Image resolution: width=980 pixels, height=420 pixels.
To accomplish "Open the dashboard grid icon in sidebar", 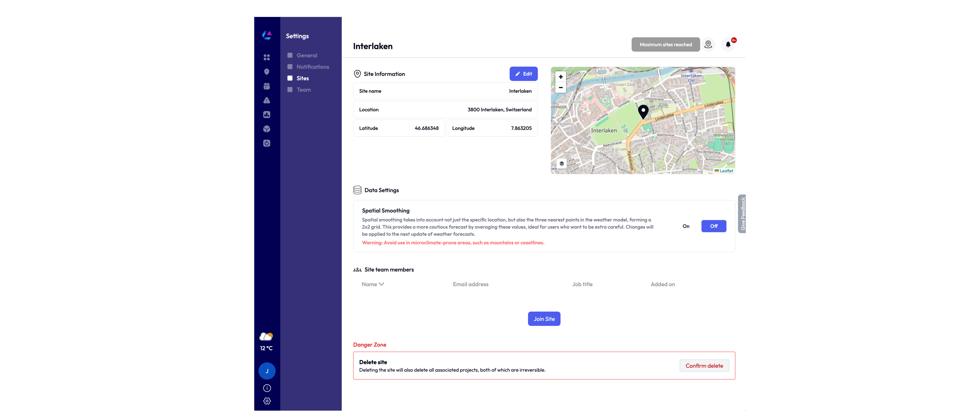I will (x=267, y=57).
